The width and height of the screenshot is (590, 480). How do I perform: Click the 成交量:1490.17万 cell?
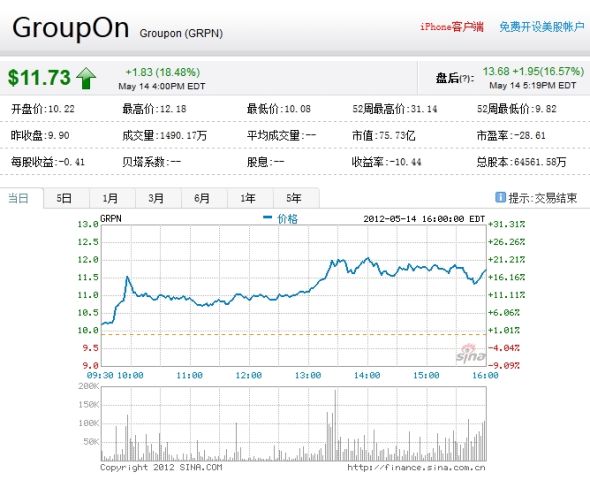click(165, 135)
